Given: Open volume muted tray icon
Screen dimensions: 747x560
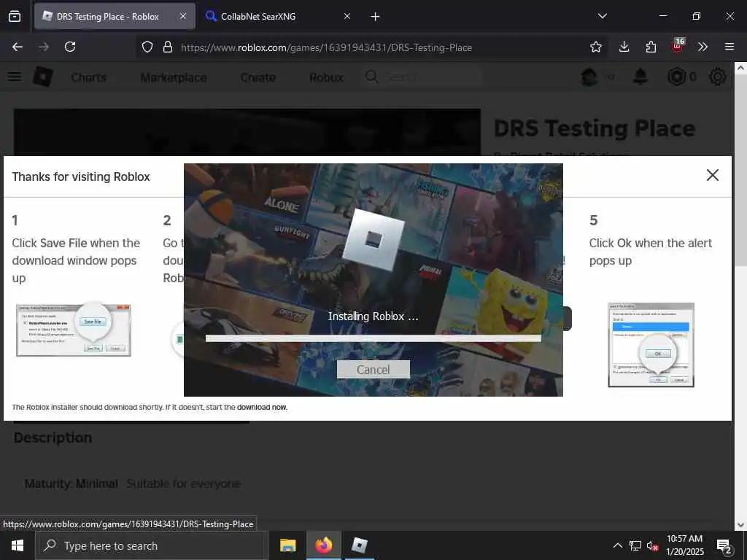Looking at the screenshot, I should pos(652,545).
